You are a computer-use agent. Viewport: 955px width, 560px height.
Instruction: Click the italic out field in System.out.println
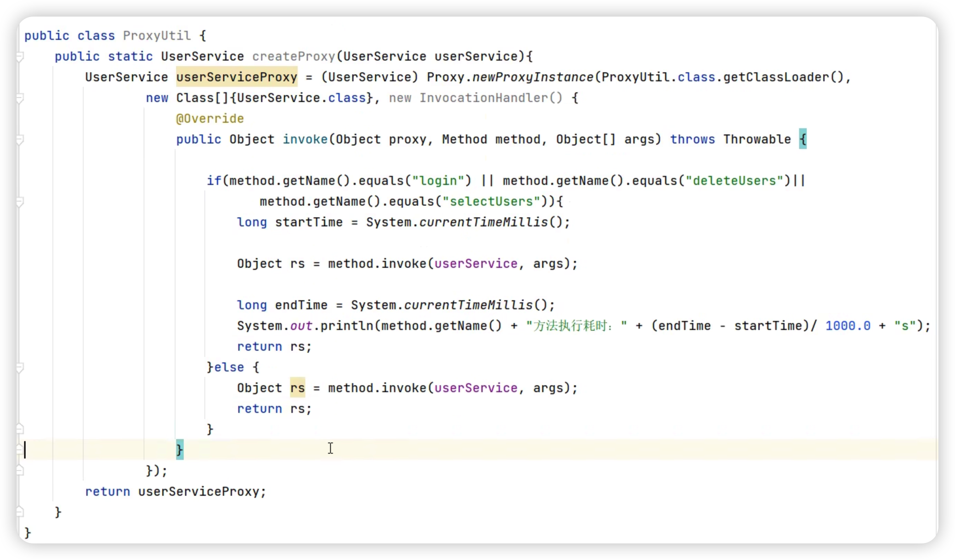point(301,326)
